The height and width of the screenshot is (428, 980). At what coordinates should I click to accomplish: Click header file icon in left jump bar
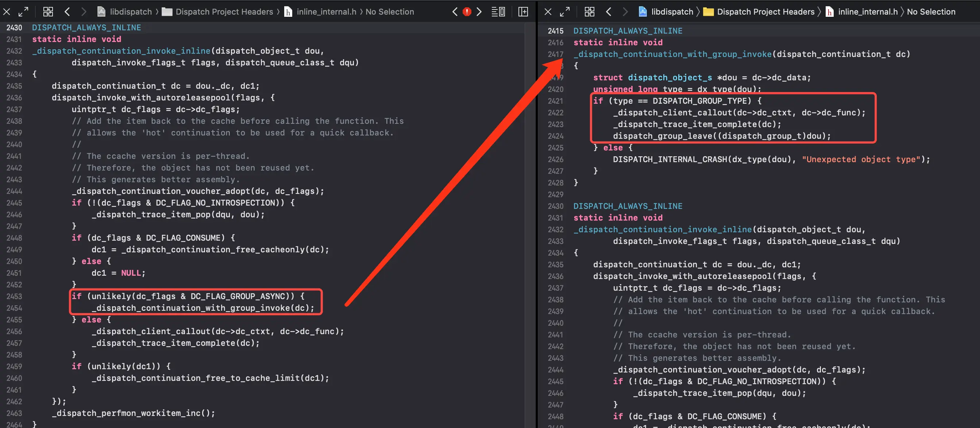[x=288, y=12]
